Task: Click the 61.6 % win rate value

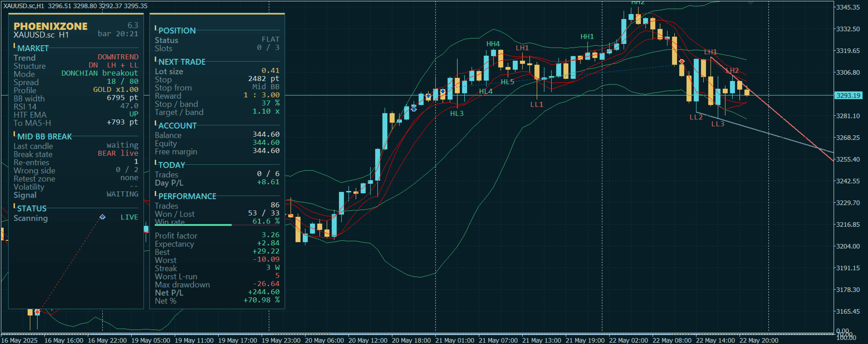Action: point(266,221)
